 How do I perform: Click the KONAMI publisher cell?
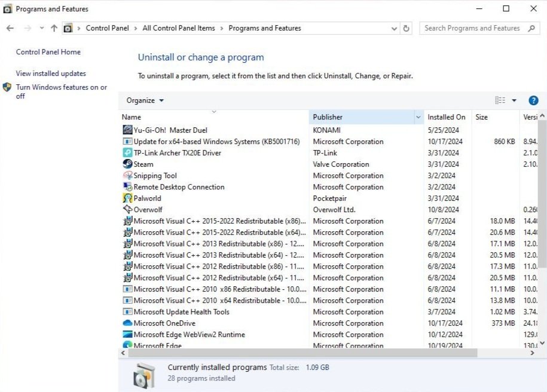click(x=326, y=130)
